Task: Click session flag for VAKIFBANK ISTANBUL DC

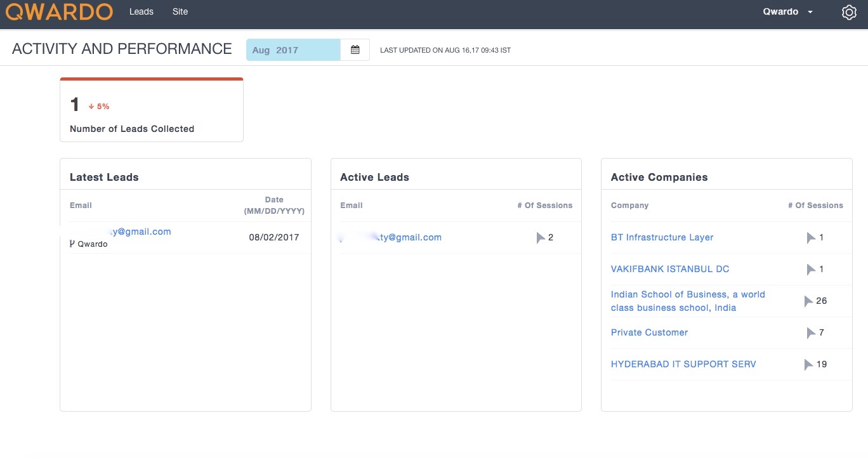Action: [811, 270]
